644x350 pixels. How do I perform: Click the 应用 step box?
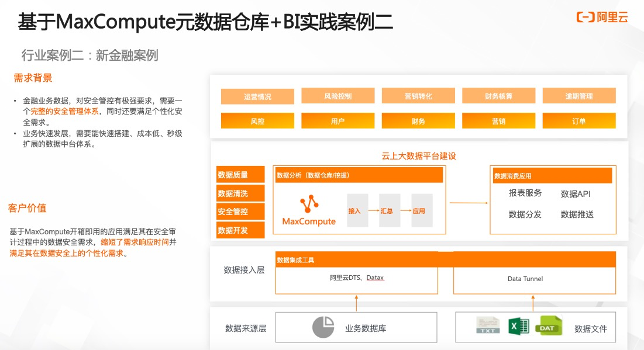422,210
